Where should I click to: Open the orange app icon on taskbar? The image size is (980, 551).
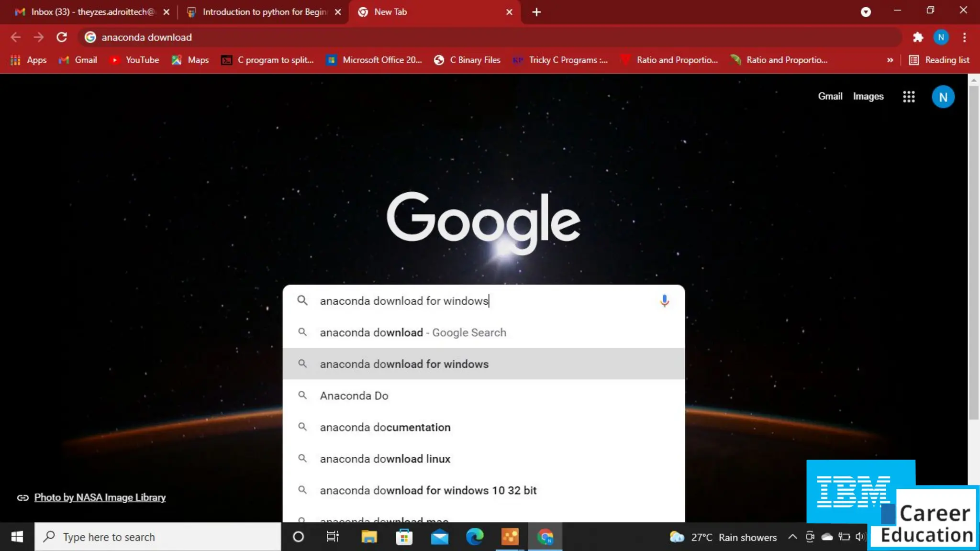(510, 537)
